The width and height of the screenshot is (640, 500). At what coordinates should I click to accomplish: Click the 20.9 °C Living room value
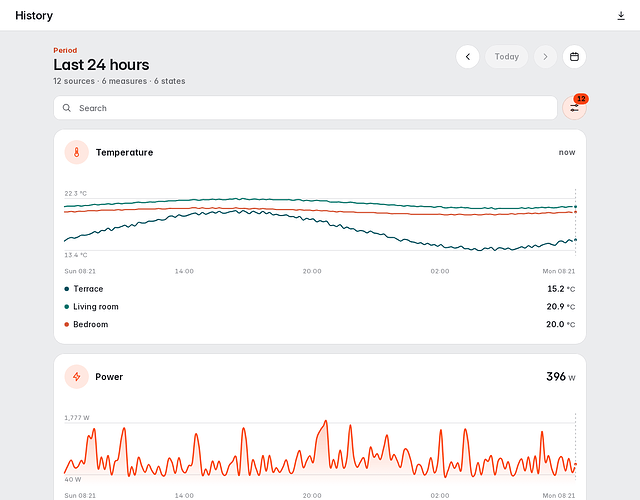[x=561, y=307]
